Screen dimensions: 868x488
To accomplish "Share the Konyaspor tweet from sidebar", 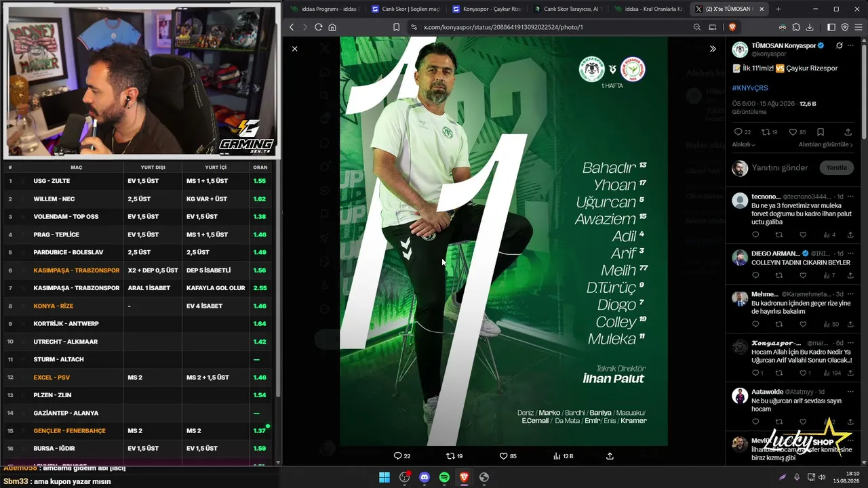I will (848, 132).
